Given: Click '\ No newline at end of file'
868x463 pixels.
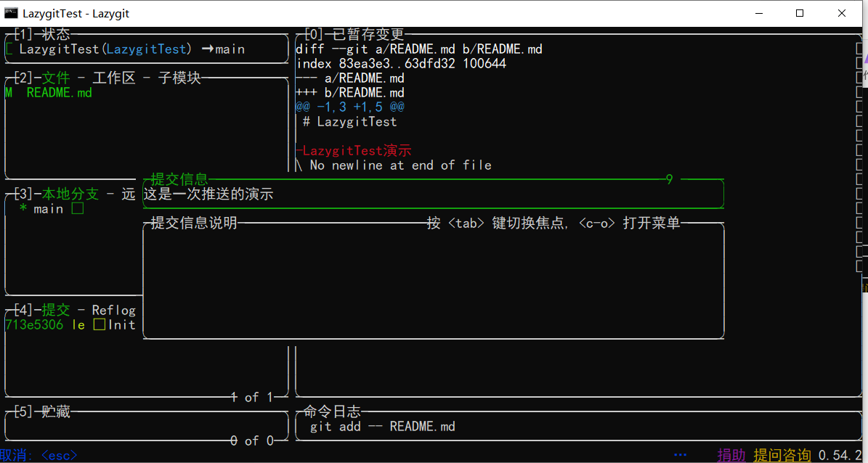Looking at the screenshot, I should (394, 165).
